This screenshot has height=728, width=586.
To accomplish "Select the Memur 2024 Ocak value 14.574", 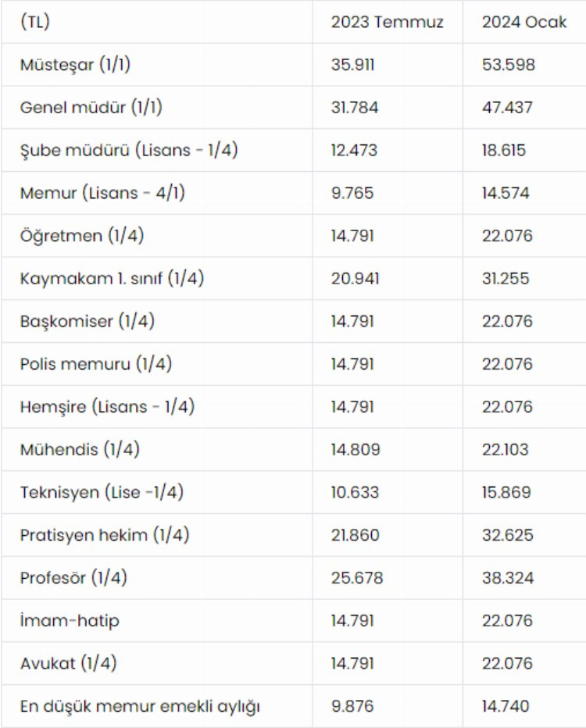I will (x=506, y=193).
